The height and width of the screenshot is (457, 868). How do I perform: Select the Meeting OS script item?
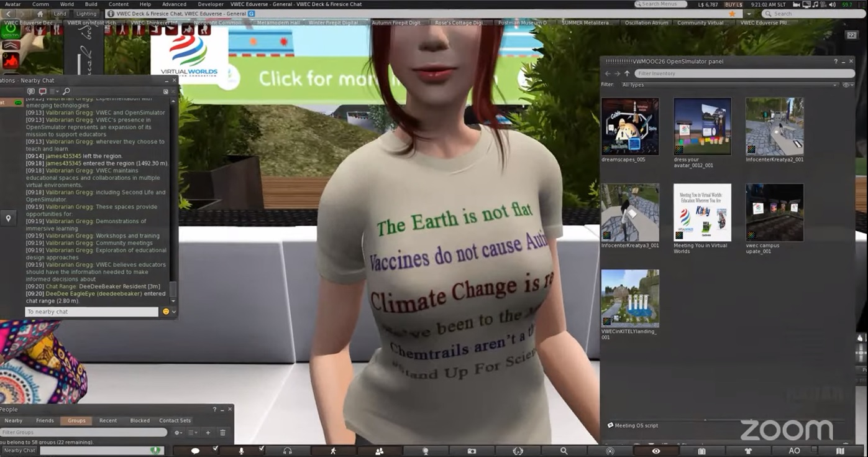pyautogui.click(x=633, y=425)
